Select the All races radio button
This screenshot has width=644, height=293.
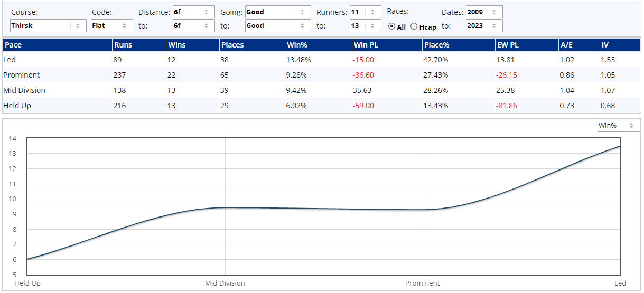392,26
